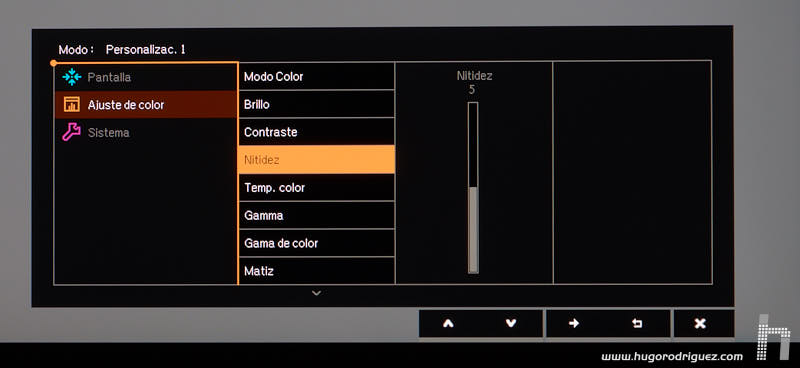Click the right arrow enter icon
This screenshot has height=368, width=800.
[x=574, y=323]
